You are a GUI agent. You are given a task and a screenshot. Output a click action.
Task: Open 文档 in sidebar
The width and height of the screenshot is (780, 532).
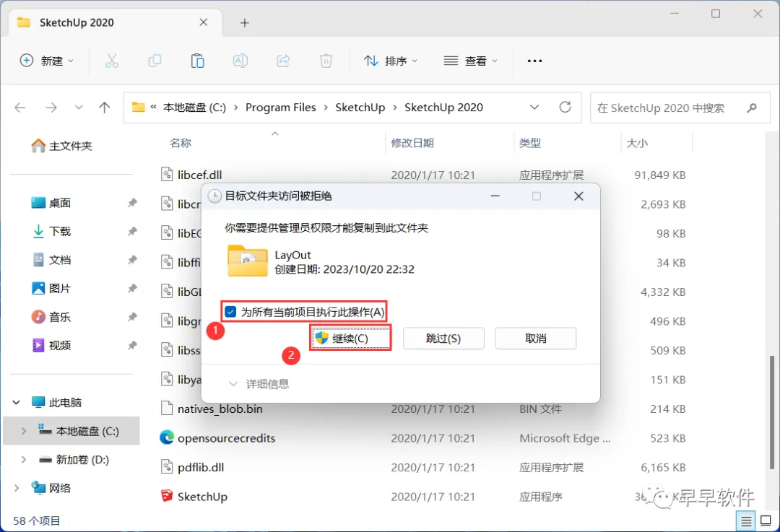coord(52,260)
